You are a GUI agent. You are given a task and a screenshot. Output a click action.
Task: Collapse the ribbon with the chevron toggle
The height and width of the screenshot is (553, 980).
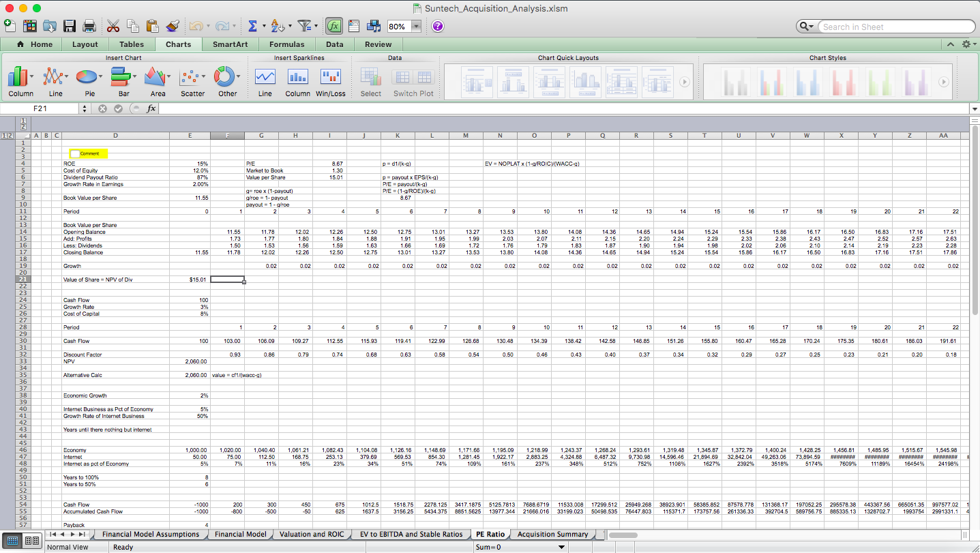pos(951,43)
